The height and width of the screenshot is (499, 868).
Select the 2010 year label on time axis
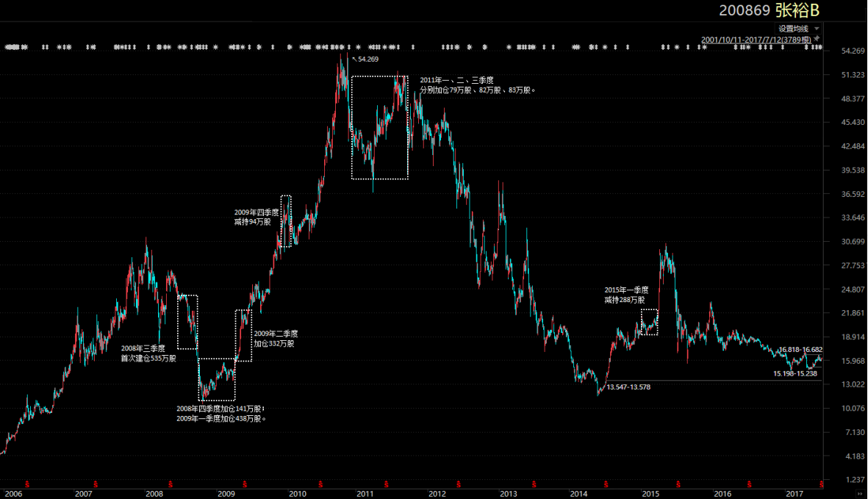pos(297,493)
